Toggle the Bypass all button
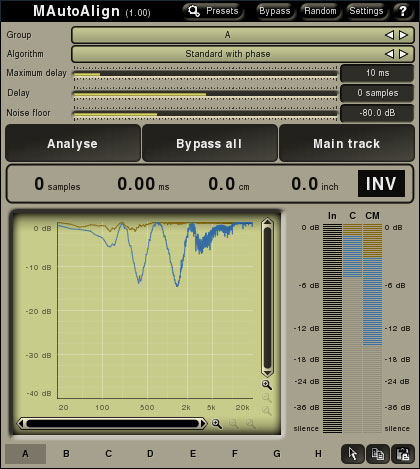 coord(210,144)
